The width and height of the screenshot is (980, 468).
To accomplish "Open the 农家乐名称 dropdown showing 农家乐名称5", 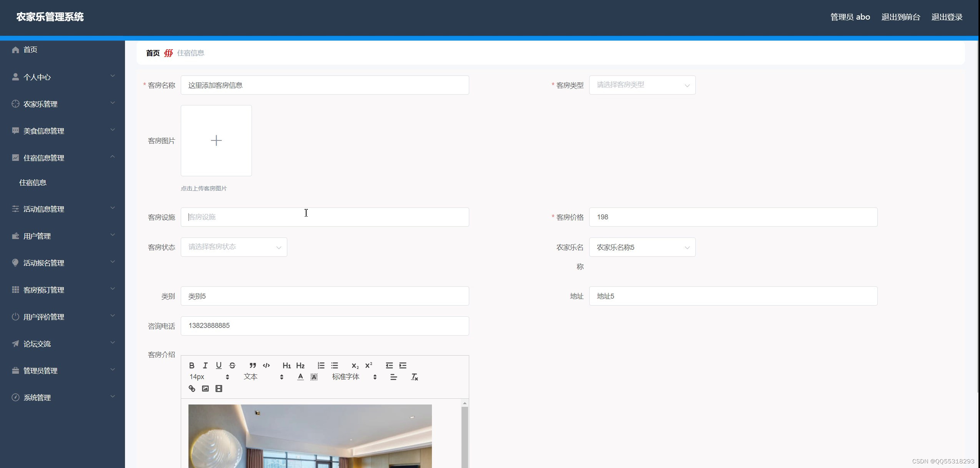I will point(642,247).
